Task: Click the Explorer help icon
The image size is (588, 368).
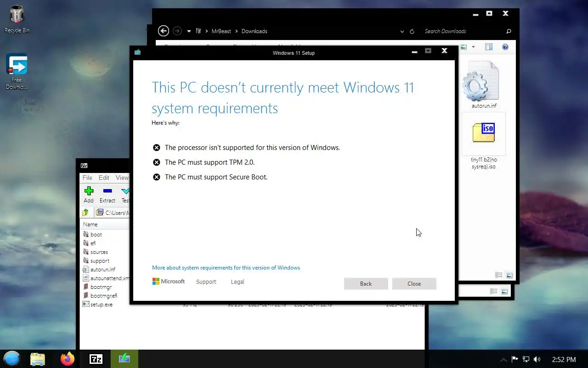Action: pos(505,47)
